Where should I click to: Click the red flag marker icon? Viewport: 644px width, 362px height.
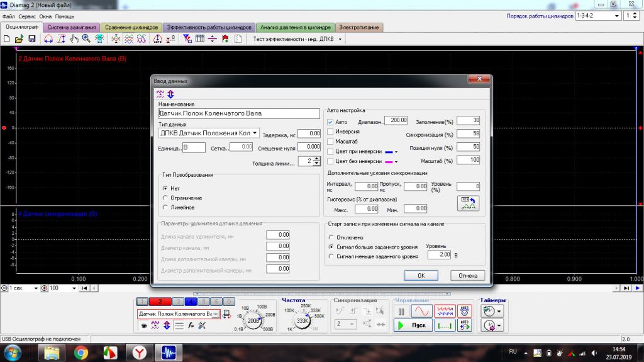225,39
